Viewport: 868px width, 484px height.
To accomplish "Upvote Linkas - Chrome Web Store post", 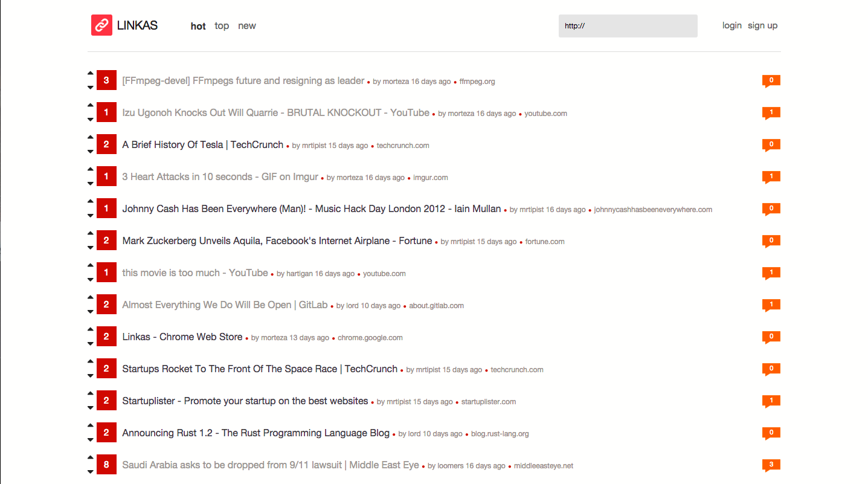I will pyautogui.click(x=91, y=329).
